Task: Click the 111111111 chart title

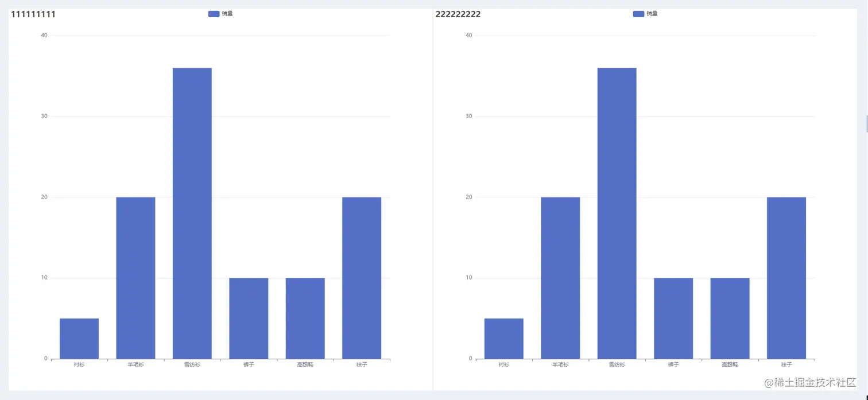Action: 33,14
